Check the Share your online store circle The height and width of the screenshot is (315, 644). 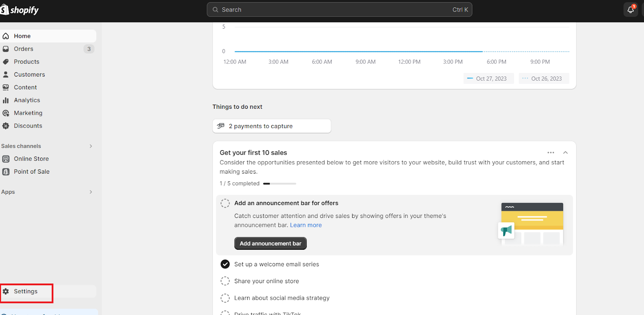tap(225, 281)
